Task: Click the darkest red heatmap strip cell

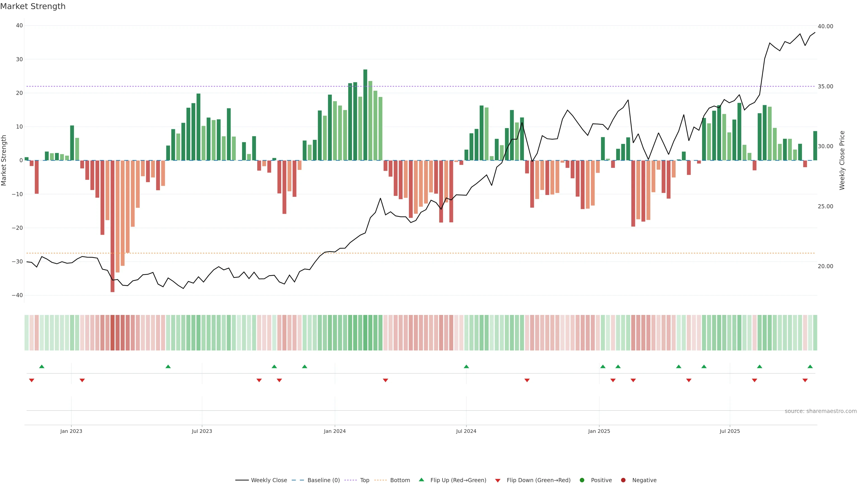Action: [113, 332]
